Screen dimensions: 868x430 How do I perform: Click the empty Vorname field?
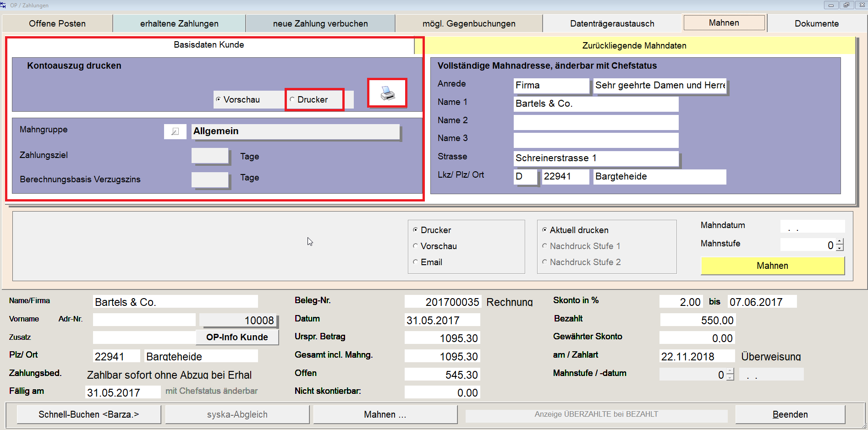(x=144, y=320)
